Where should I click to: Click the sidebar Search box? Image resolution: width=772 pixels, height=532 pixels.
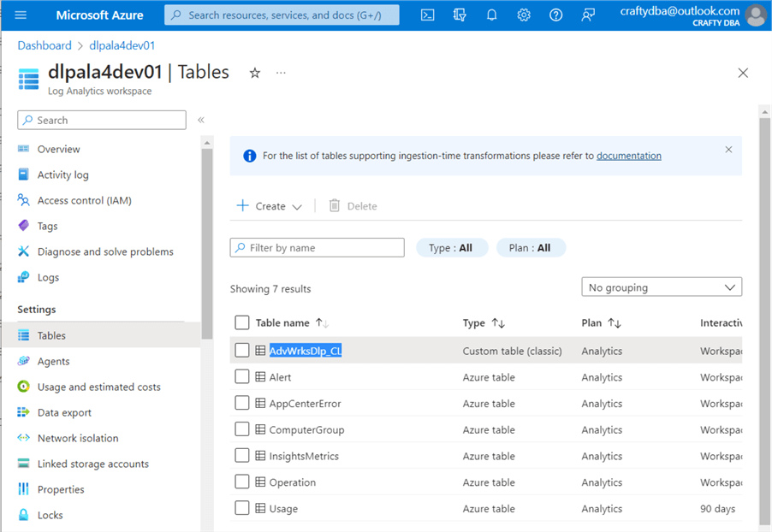(x=102, y=120)
